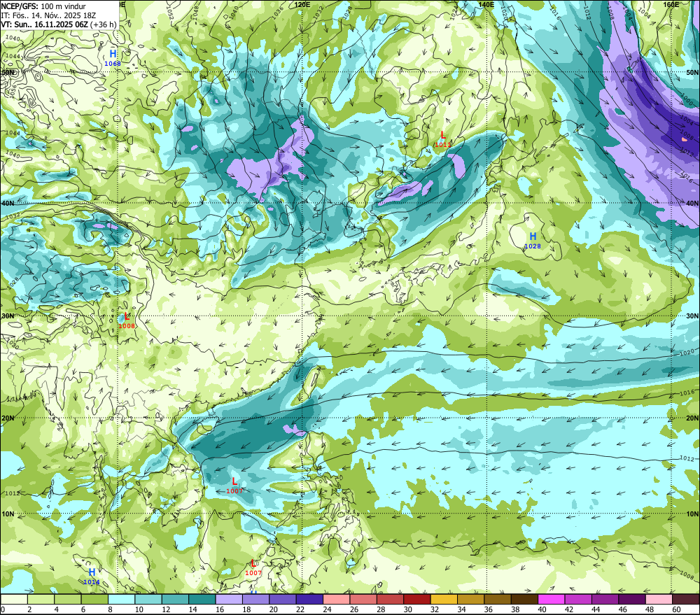Select the yellow 32–34 legend swatch

coord(444,599)
